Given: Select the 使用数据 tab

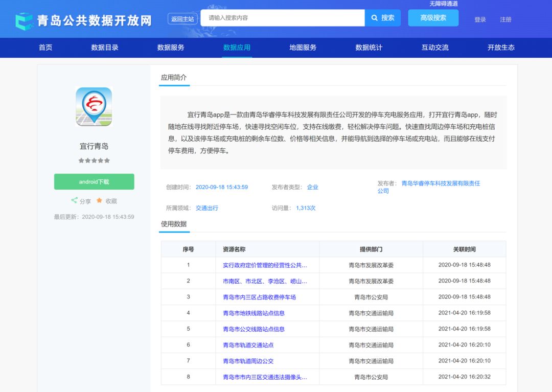Looking at the screenshot, I should point(174,224).
